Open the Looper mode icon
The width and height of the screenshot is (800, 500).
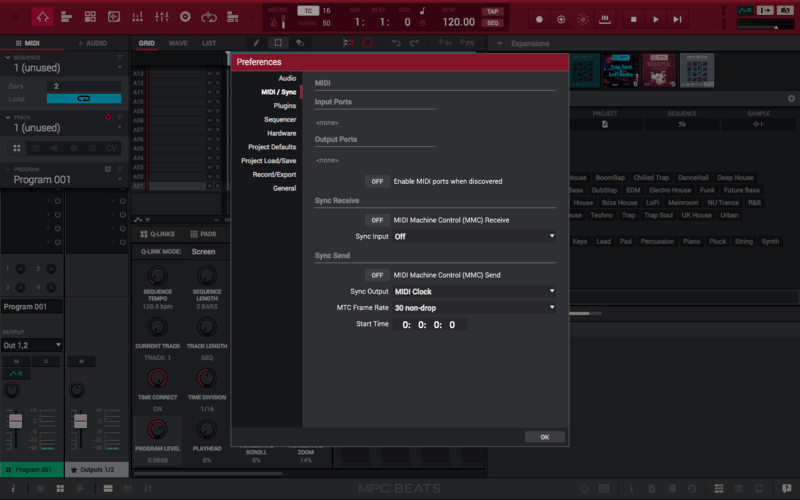tap(209, 17)
